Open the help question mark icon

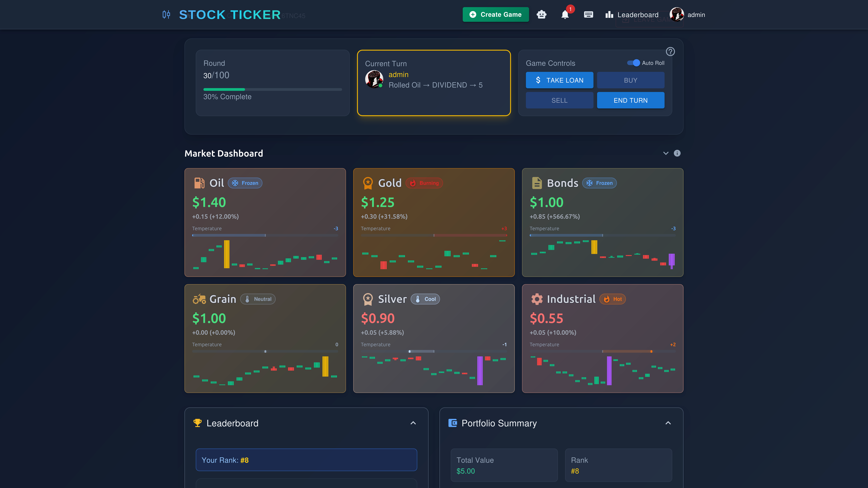670,52
